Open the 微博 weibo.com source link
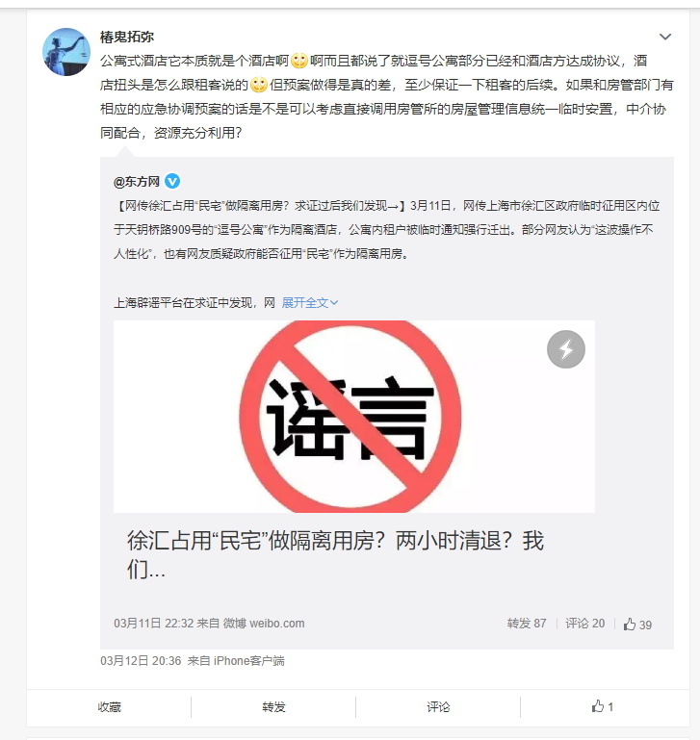This screenshot has width=700, height=740. coord(264,624)
